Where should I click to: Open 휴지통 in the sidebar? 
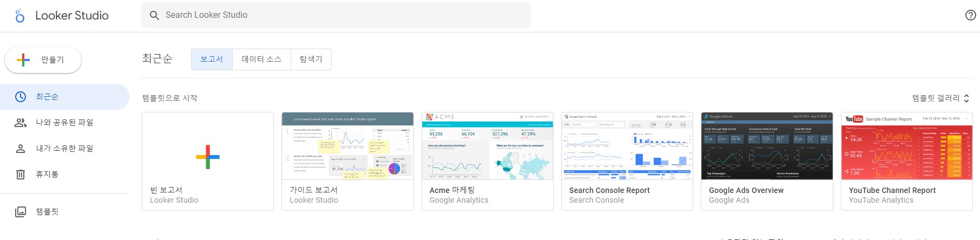64,175
